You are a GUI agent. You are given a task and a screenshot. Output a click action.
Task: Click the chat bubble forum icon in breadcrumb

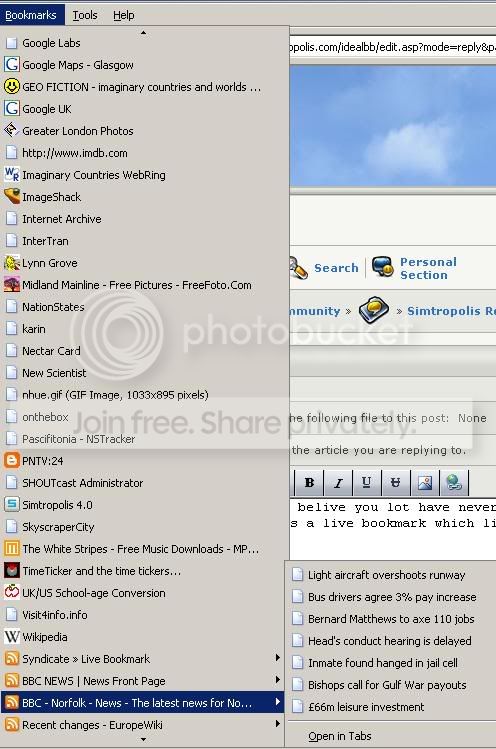tap(374, 310)
